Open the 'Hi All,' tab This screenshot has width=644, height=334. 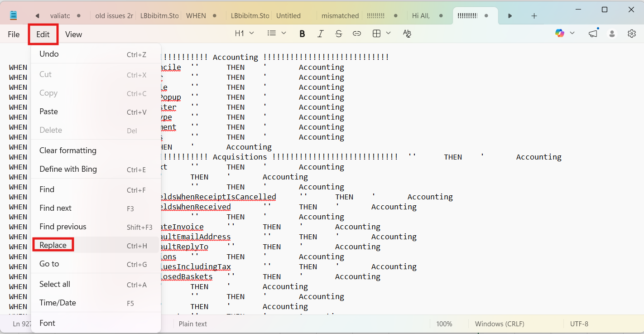click(x=421, y=15)
